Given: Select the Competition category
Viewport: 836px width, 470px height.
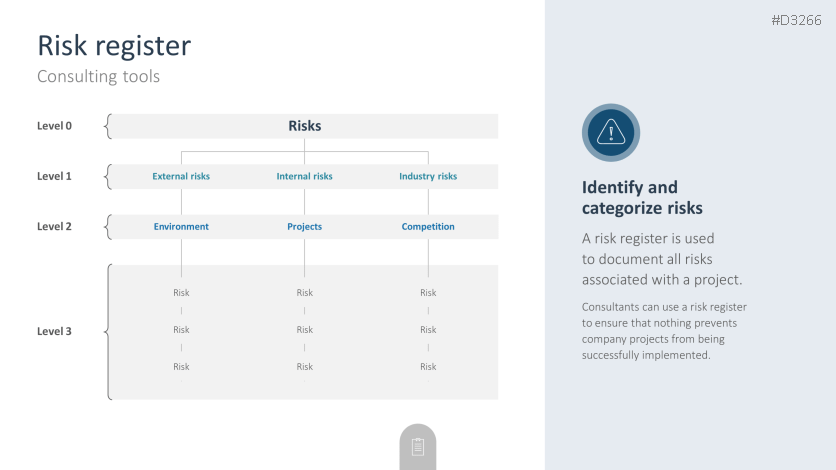Looking at the screenshot, I should click(428, 227).
